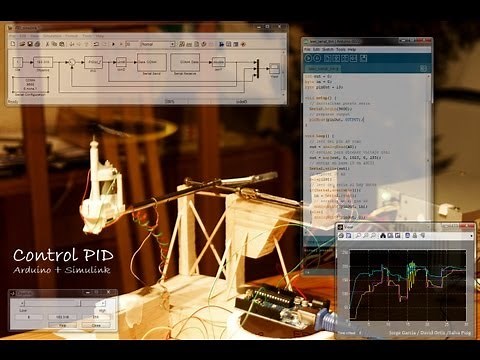Image resolution: width=480 pixels, height=360 pixels.
Task: Click Stop button in Arduino toolbar
Action: coord(317,58)
